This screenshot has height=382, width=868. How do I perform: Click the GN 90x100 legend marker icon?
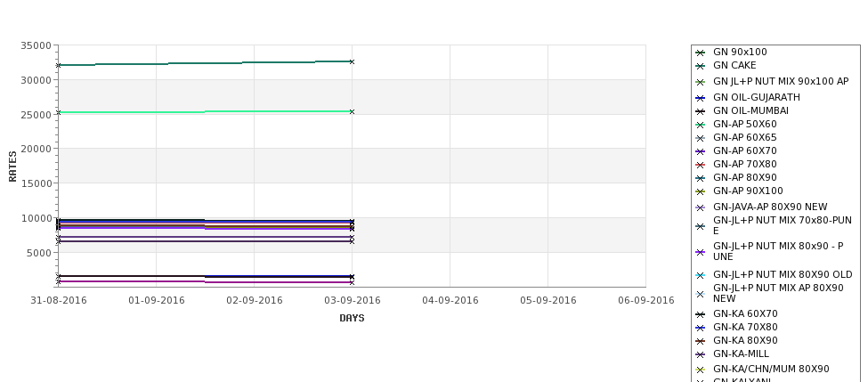point(700,53)
